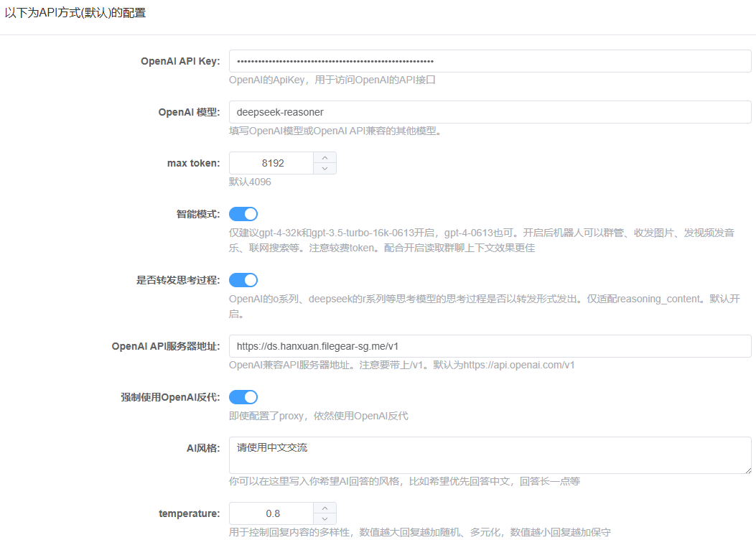Click the temperature value 0.8
Screen dimensions: 756x540
pos(272,513)
